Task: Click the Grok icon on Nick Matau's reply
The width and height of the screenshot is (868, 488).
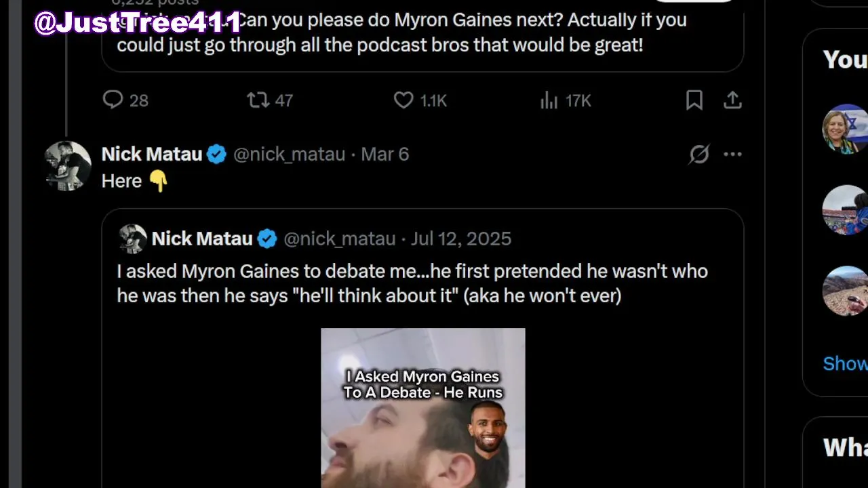Action: (x=699, y=155)
